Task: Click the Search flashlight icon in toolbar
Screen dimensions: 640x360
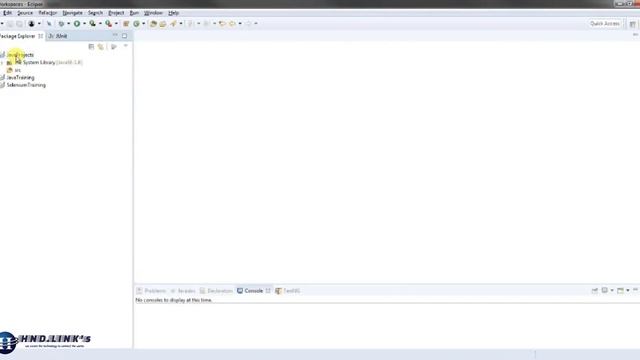Action: [x=174, y=24]
